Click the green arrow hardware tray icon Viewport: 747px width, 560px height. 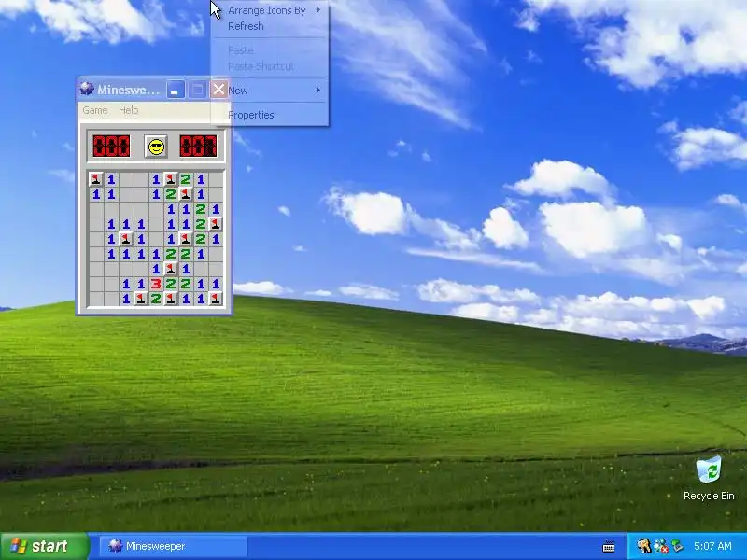coord(677,546)
